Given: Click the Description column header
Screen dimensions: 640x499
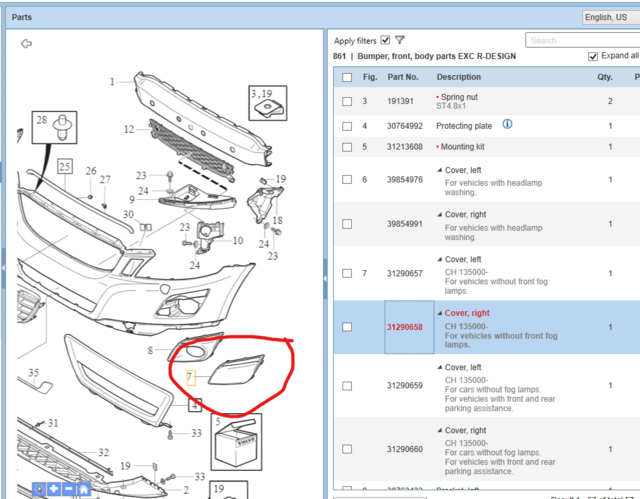Looking at the screenshot, I should [x=458, y=77].
